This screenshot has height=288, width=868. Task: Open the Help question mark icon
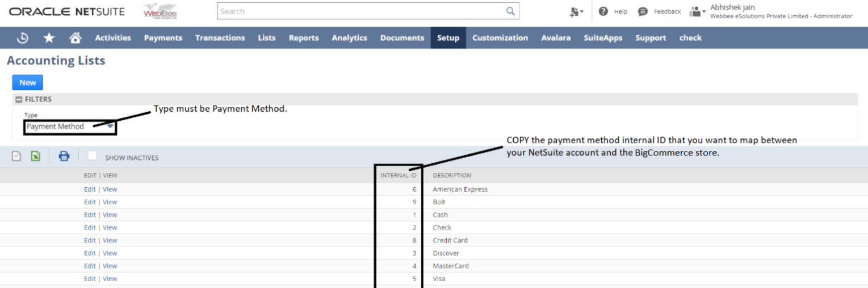click(x=603, y=11)
